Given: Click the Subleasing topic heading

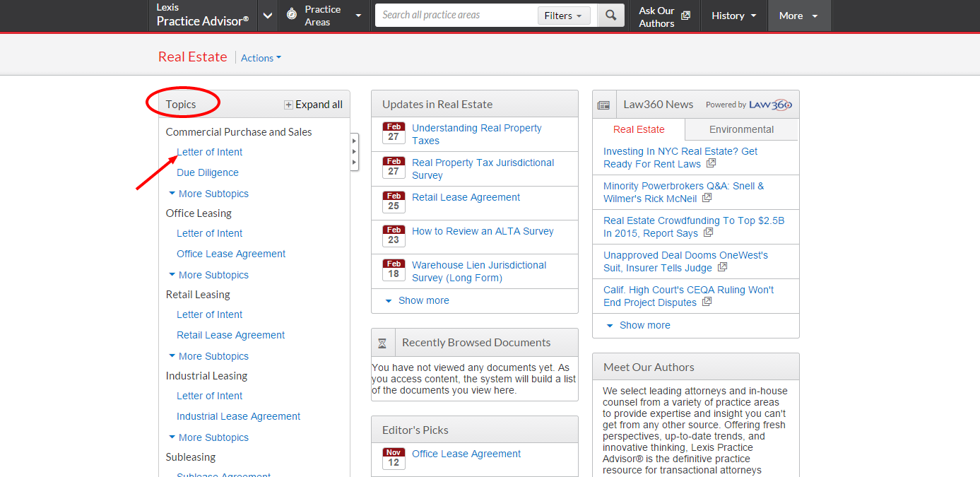Looking at the screenshot, I should pyautogui.click(x=191, y=457).
